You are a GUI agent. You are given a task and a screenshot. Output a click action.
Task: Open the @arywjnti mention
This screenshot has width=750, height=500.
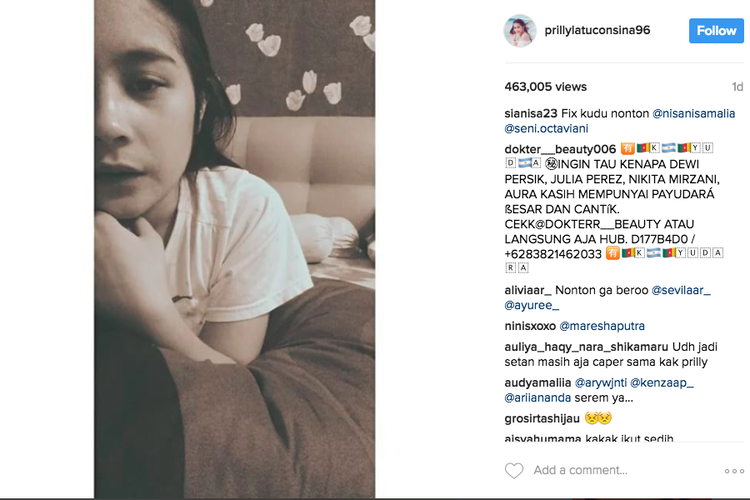601,383
